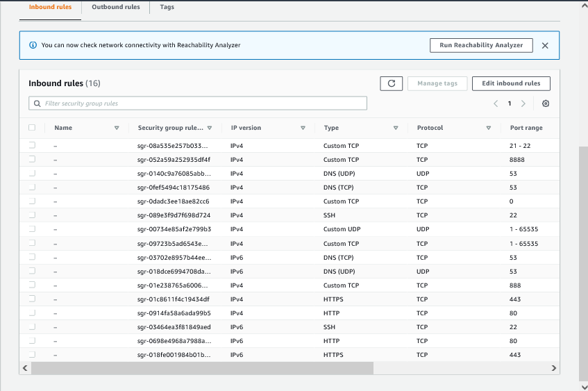Click the Filter security group rules field
The width and height of the screenshot is (588, 391).
pyautogui.click(x=198, y=103)
